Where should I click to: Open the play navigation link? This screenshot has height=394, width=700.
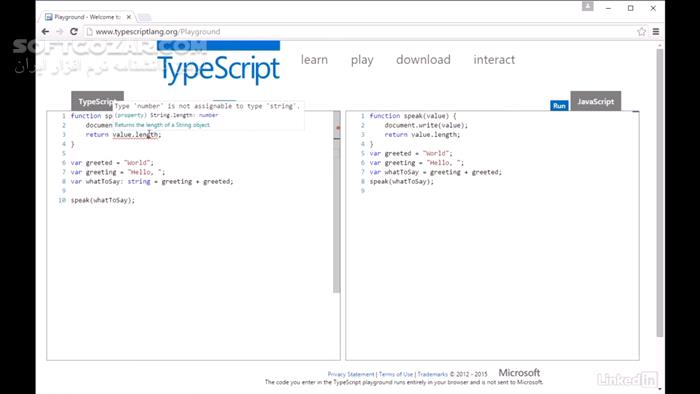(362, 60)
